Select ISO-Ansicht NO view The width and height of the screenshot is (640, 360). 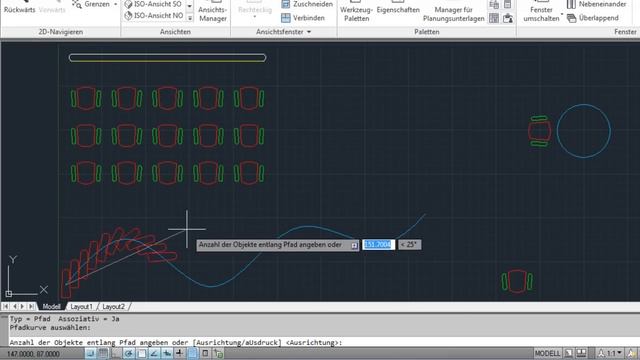153,16
